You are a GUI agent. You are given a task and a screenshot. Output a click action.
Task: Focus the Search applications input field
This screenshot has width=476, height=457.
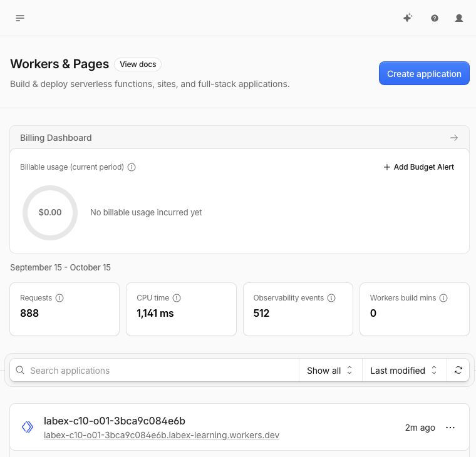tap(154, 370)
